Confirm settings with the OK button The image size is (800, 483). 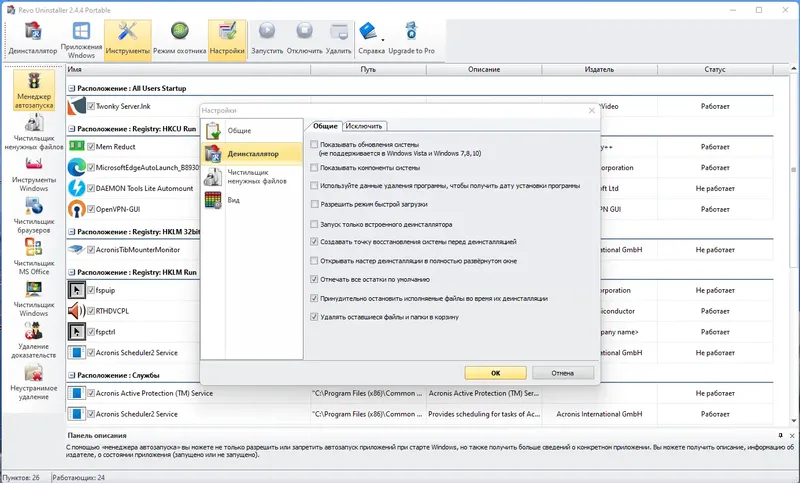point(495,373)
